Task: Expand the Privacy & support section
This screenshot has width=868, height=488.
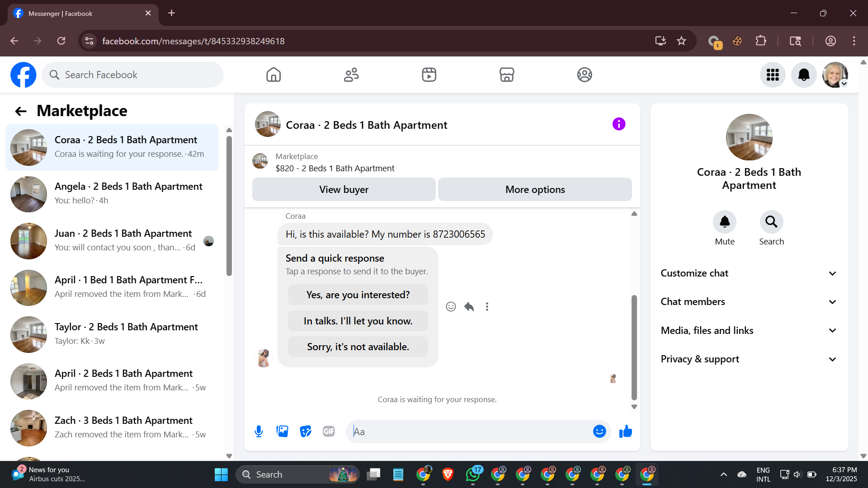Action: point(749,359)
